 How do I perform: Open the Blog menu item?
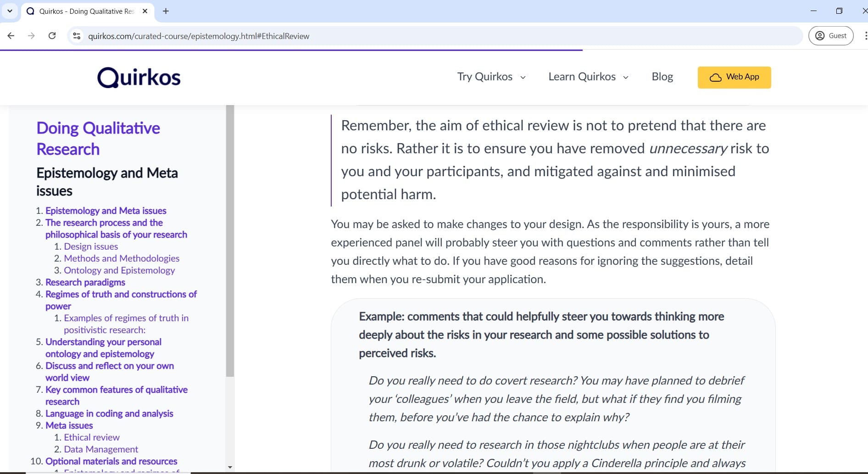662,77
